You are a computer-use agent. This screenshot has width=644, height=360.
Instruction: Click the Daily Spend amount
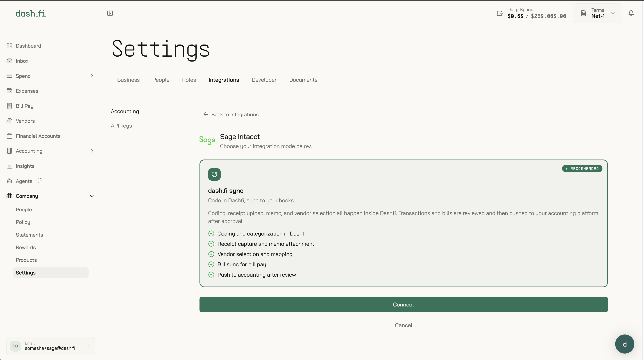[x=537, y=16]
